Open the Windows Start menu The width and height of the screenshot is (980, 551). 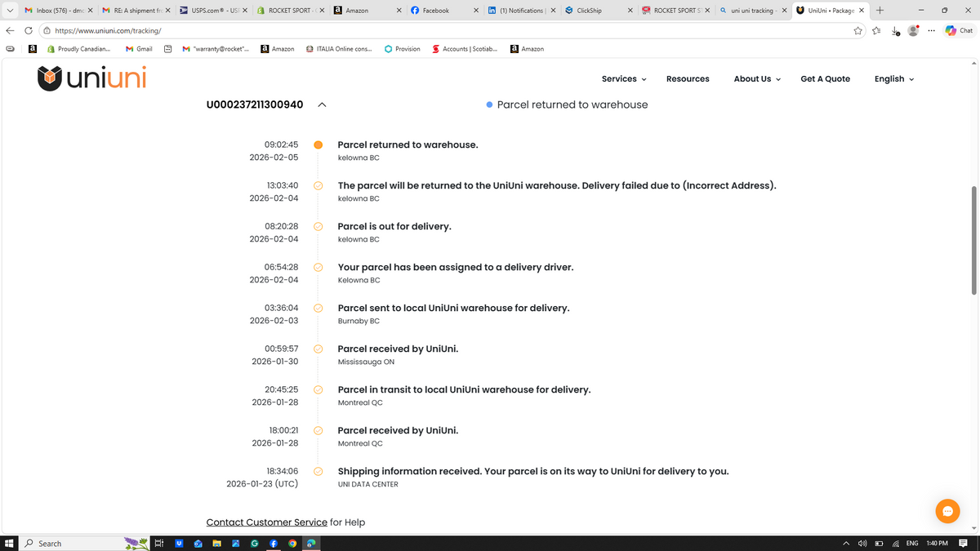coord(9,543)
